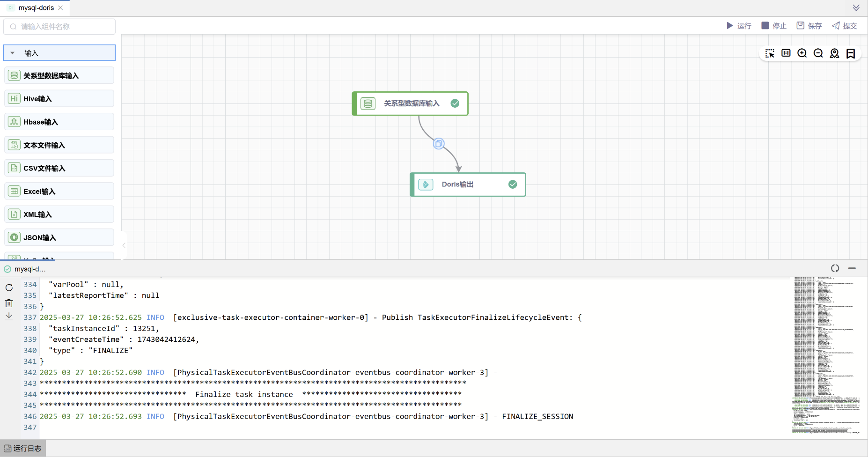Viewport: 868px width, 457px height.
Task: Expand the tab list chevron at top right
Action: [x=856, y=8]
